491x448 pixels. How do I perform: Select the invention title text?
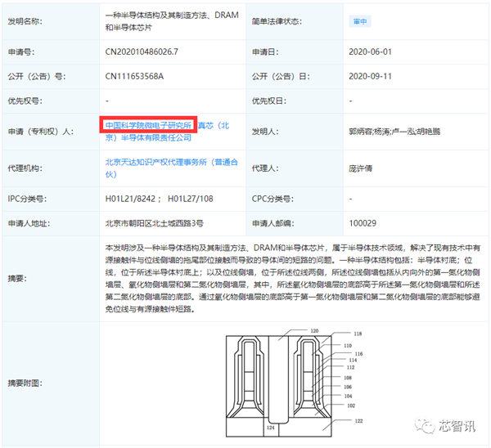pyautogui.click(x=172, y=21)
